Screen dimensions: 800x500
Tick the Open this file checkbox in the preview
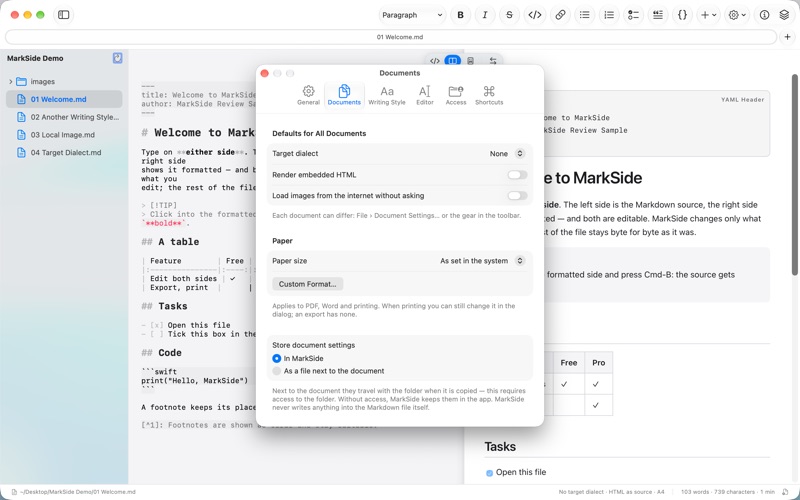pos(489,473)
